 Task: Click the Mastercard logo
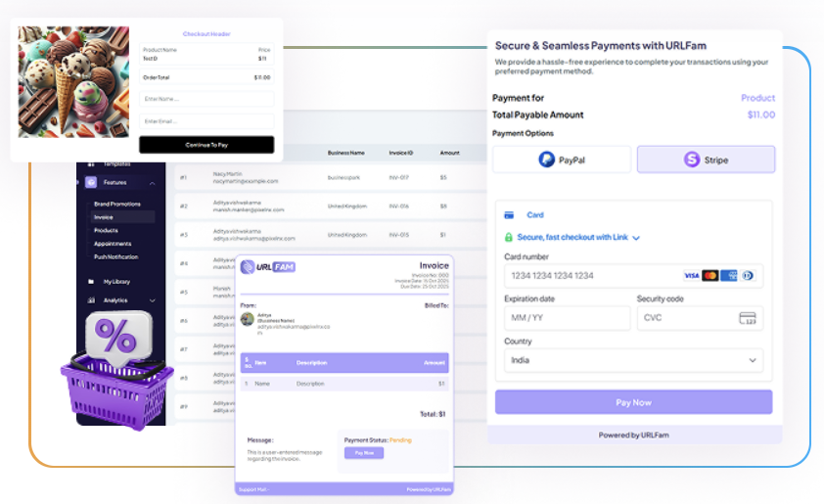[710, 275]
